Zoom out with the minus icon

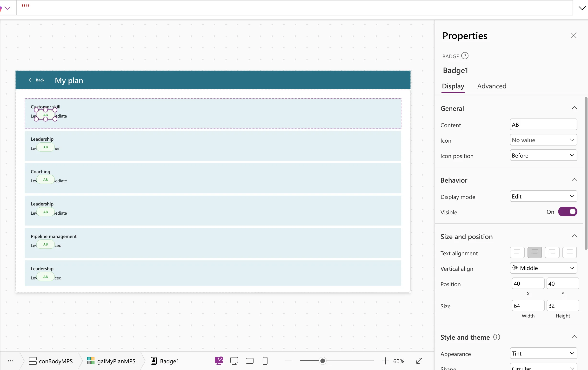[x=288, y=361]
